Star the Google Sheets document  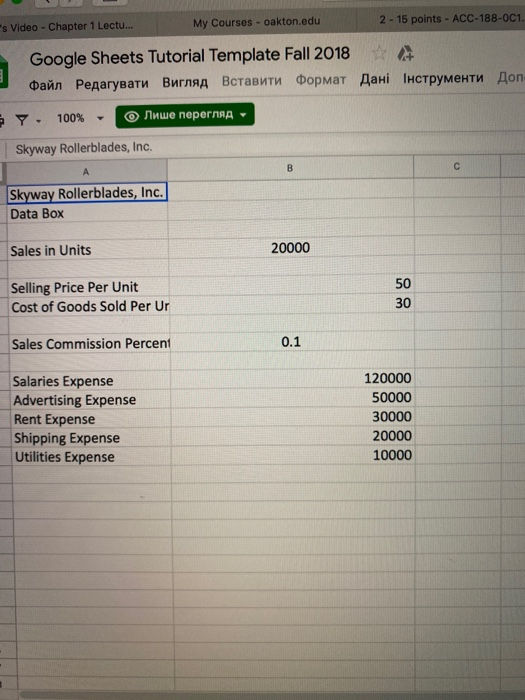[379, 54]
